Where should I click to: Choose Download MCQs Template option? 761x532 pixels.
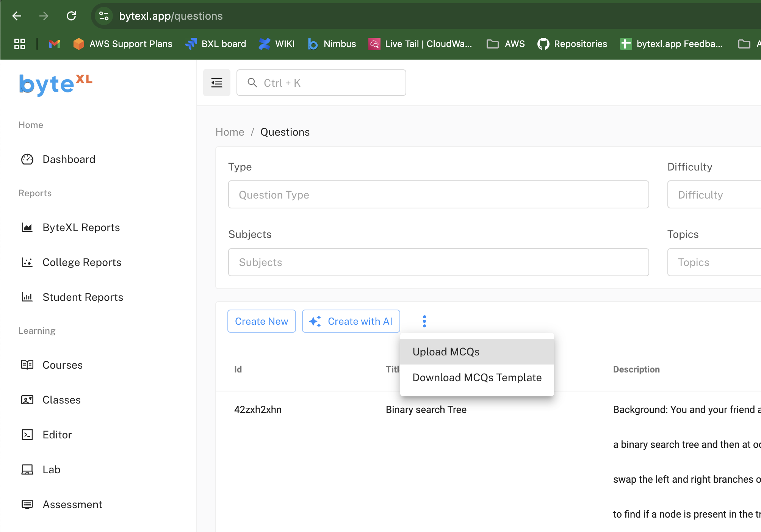click(477, 377)
